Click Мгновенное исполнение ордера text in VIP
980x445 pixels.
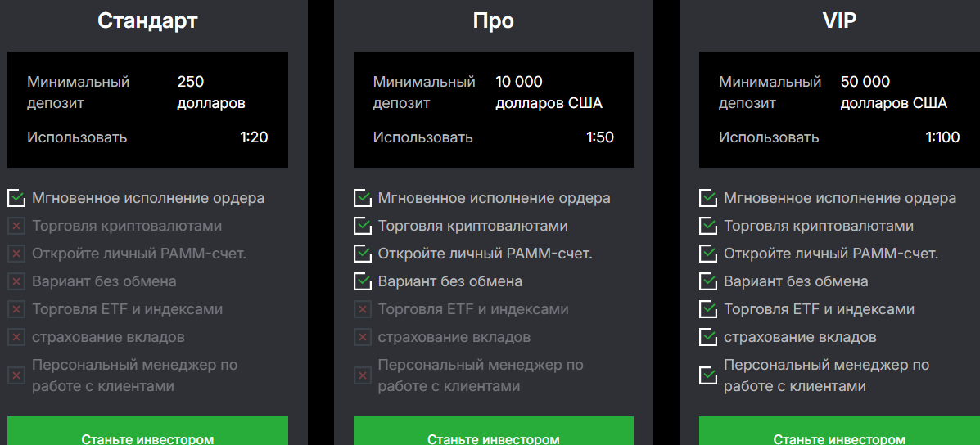click(840, 199)
